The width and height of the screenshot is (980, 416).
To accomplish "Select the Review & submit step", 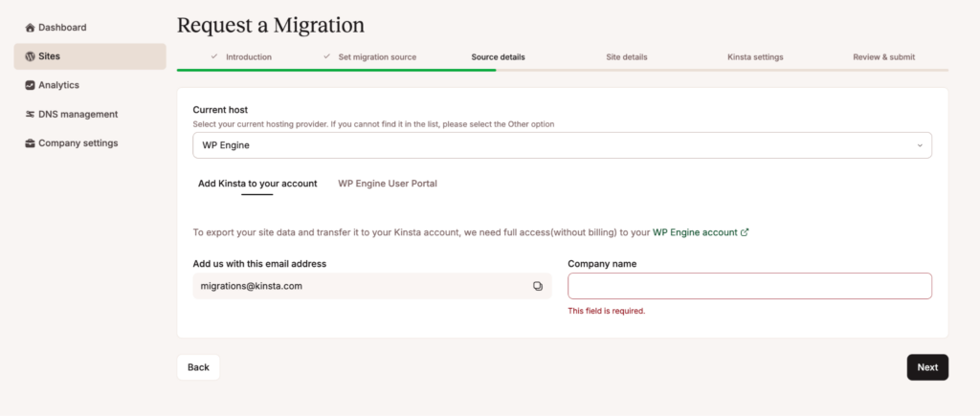I will tap(883, 56).
